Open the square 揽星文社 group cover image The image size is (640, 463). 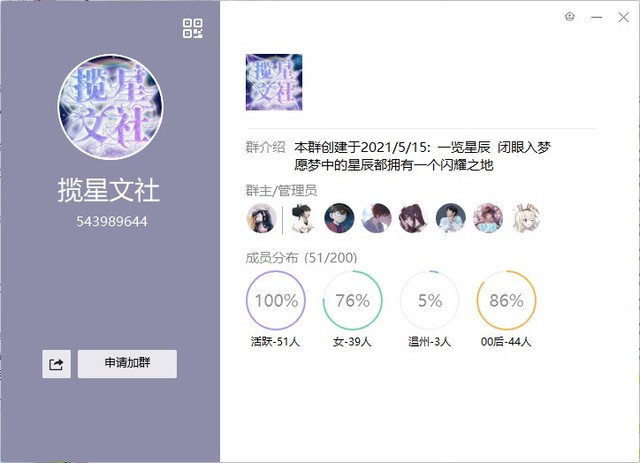[x=274, y=82]
